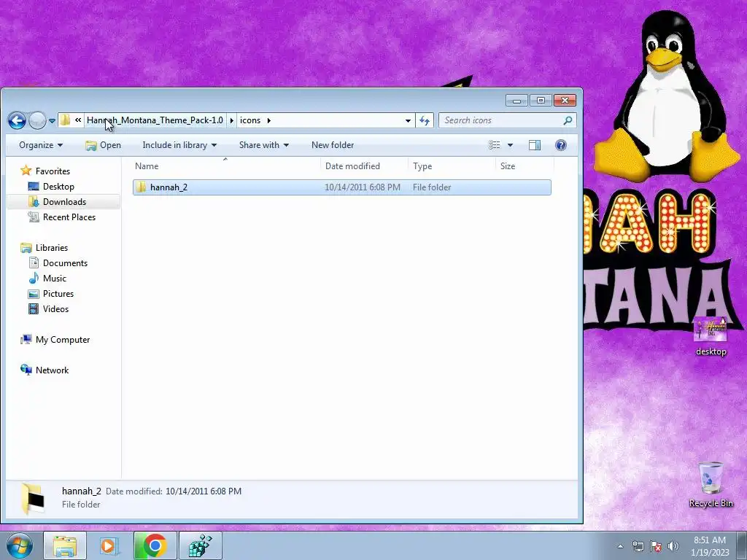The height and width of the screenshot is (560, 747).
Task: Open the view options dropdown arrow
Action: [510, 145]
